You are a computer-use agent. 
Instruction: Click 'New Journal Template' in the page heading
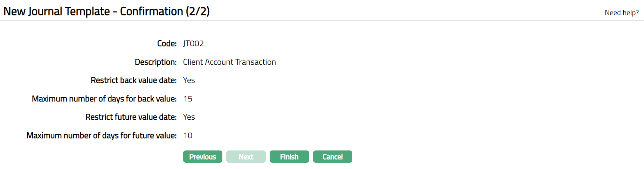tap(57, 11)
